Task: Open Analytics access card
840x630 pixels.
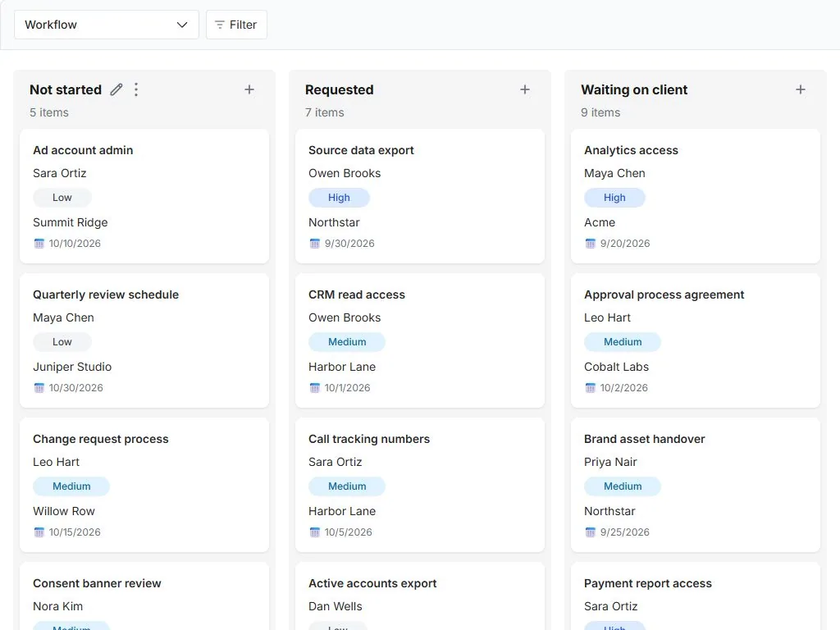Action: coord(696,196)
